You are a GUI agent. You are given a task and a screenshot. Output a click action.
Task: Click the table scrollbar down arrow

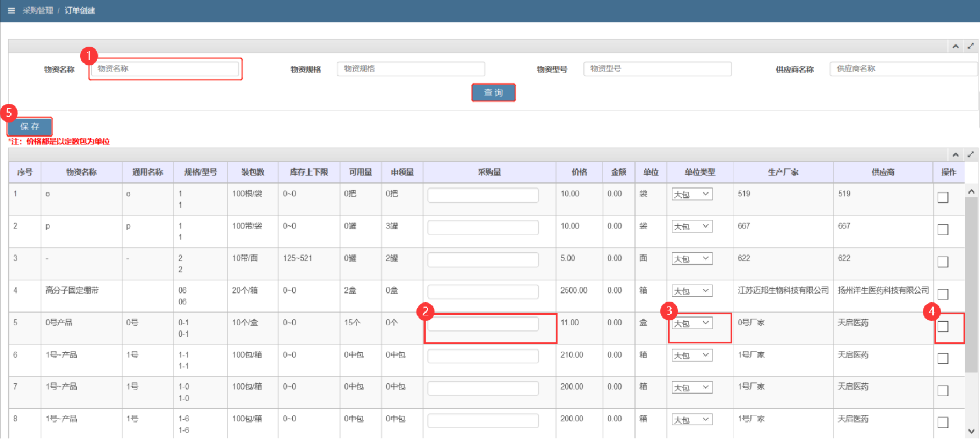pos(971,432)
